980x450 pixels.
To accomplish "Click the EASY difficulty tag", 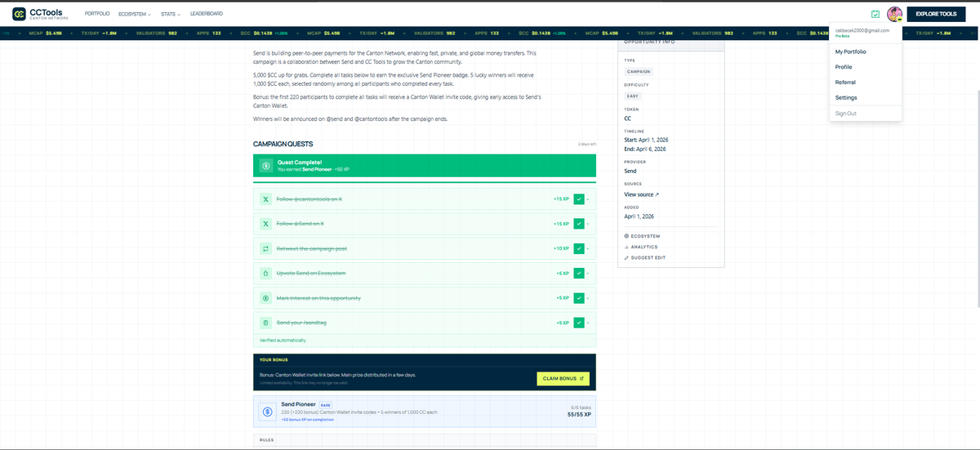I will click(x=633, y=96).
